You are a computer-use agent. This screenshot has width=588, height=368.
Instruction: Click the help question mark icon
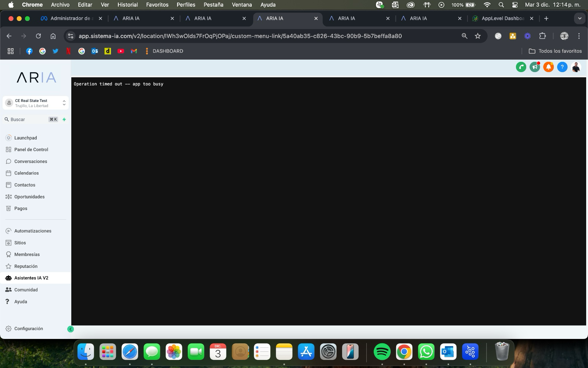pos(562,67)
